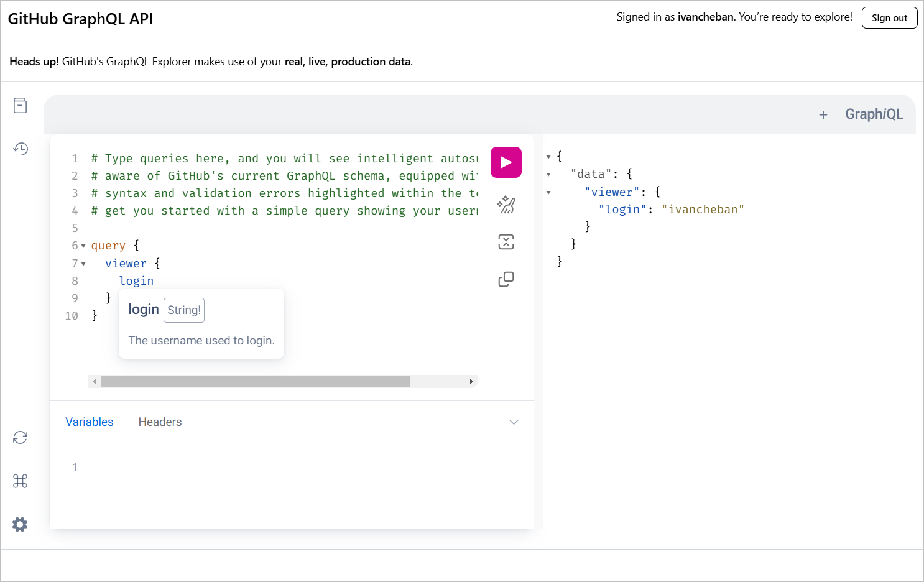Image resolution: width=924 pixels, height=582 pixels.
Task: Open the settings gear dialog
Action: pos(21,524)
